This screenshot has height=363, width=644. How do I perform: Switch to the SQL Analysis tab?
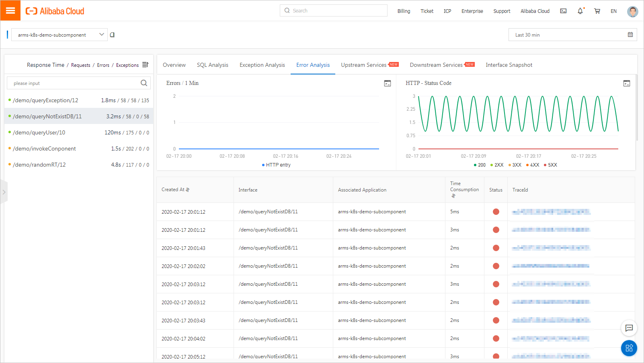pyautogui.click(x=212, y=65)
